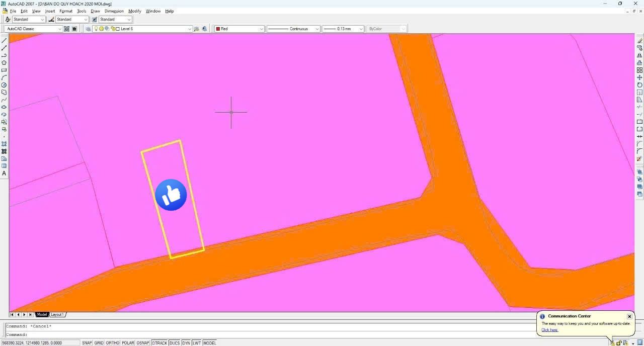Click the "Click here" link
This screenshot has width=644, height=346.
pyautogui.click(x=549, y=330)
